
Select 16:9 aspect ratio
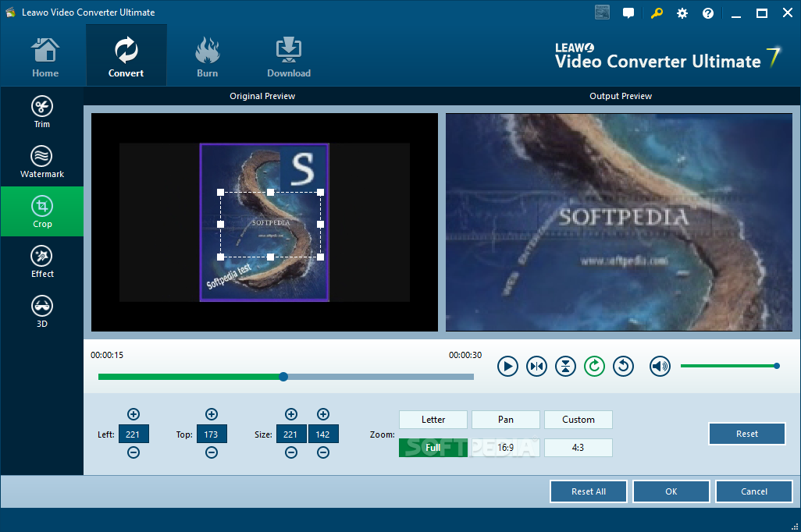point(506,448)
